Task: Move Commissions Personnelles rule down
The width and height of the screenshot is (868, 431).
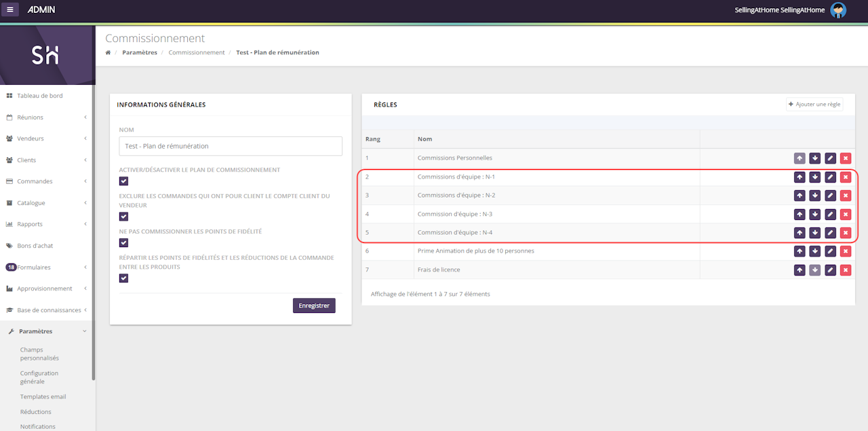Action: tap(814, 158)
